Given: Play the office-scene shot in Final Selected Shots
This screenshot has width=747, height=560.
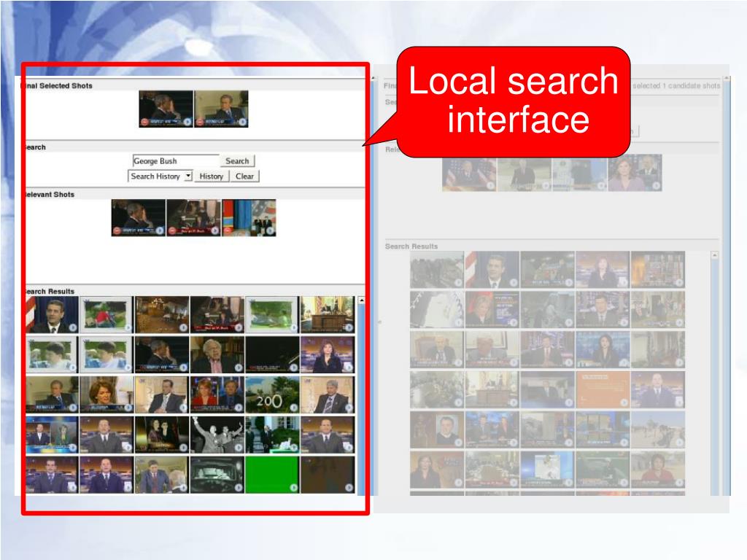Looking at the screenshot, I should tap(242, 122).
